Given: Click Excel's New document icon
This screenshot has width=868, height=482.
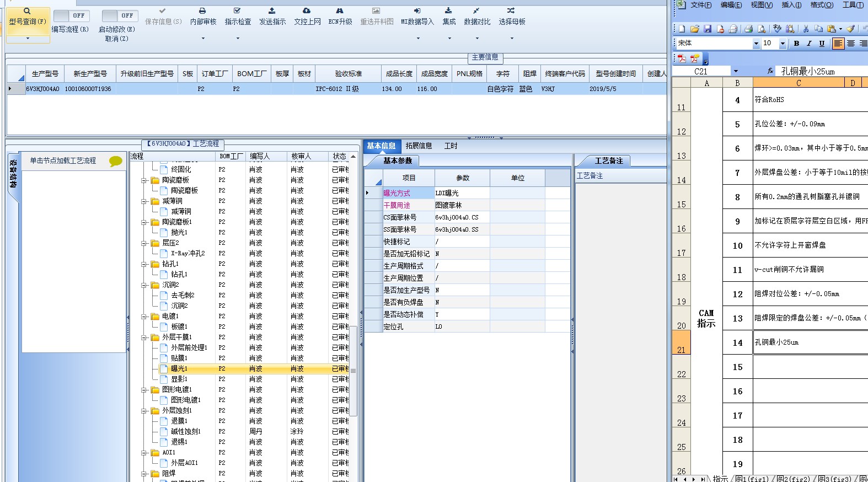Looking at the screenshot, I should (682, 29).
